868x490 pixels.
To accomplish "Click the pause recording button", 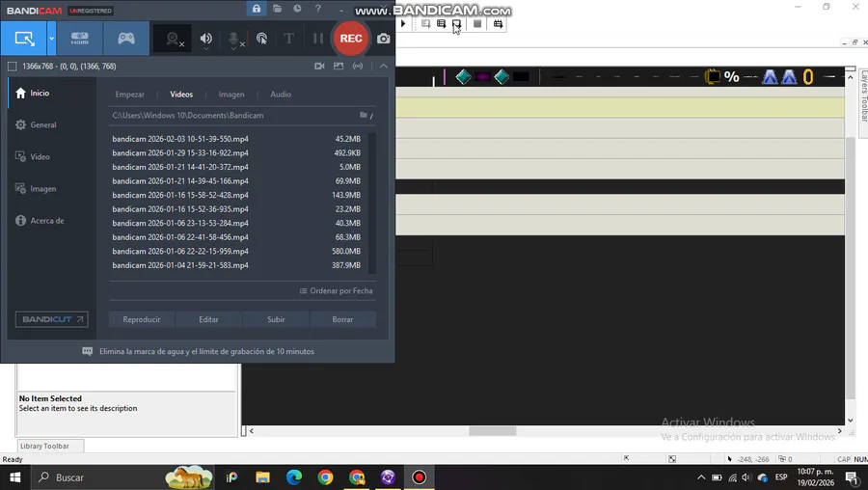I will (317, 39).
